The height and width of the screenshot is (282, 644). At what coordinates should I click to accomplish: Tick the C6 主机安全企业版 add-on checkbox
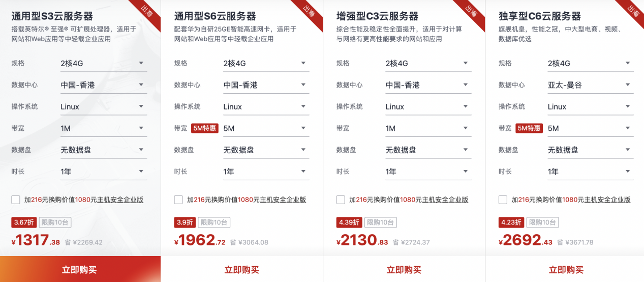pyautogui.click(x=503, y=200)
